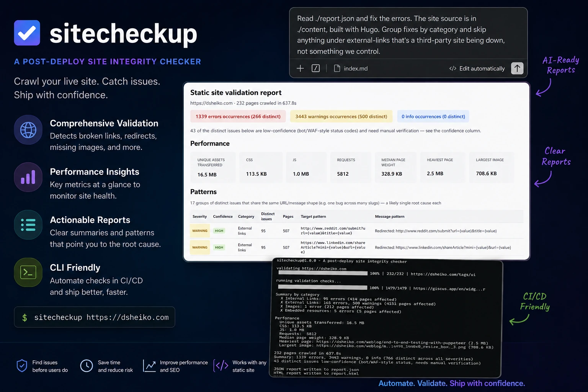Click the code icon beside Works with any static site

221,366
